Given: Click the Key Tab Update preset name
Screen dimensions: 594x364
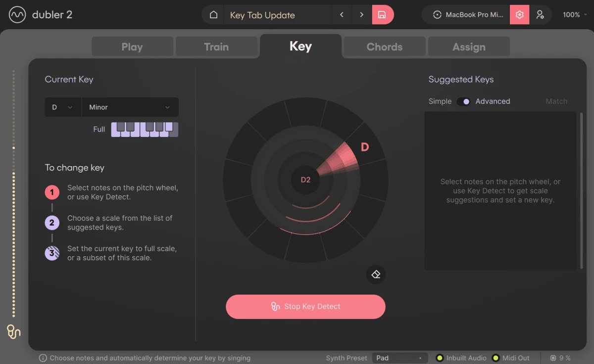Looking at the screenshot, I should point(262,15).
